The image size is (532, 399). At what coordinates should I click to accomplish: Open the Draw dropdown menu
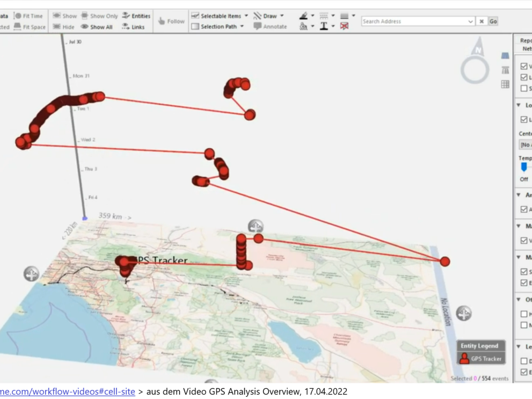pyautogui.click(x=269, y=16)
